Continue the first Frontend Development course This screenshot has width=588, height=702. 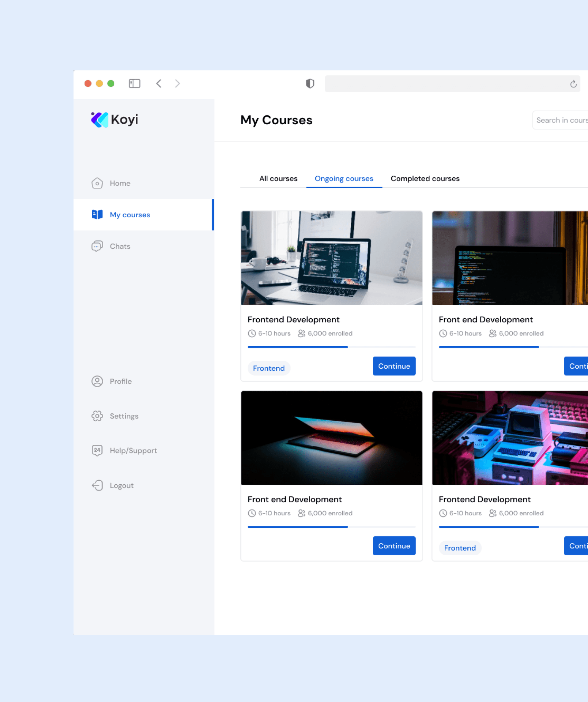[x=394, y=366]
